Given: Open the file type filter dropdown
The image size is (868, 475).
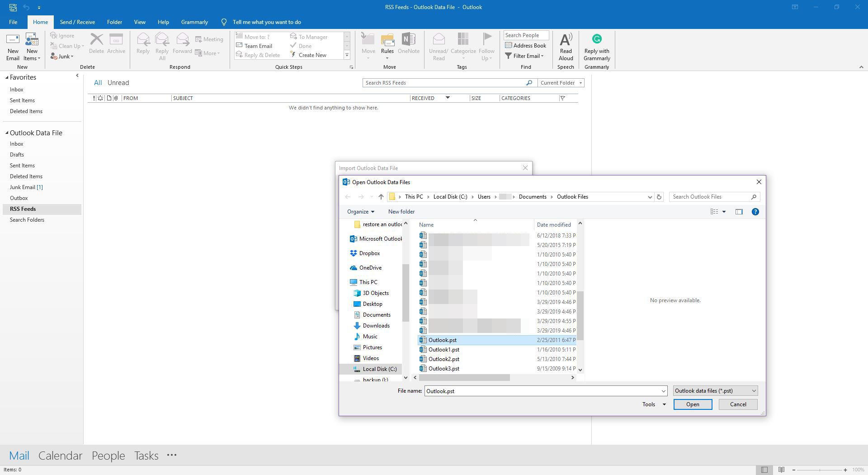Looking at the screenshot, I should 715,391.
